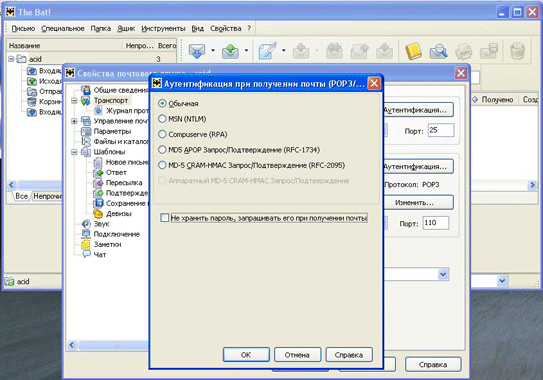
Task: Click Справка button in properties dialog
Action: tap(433, 364)
